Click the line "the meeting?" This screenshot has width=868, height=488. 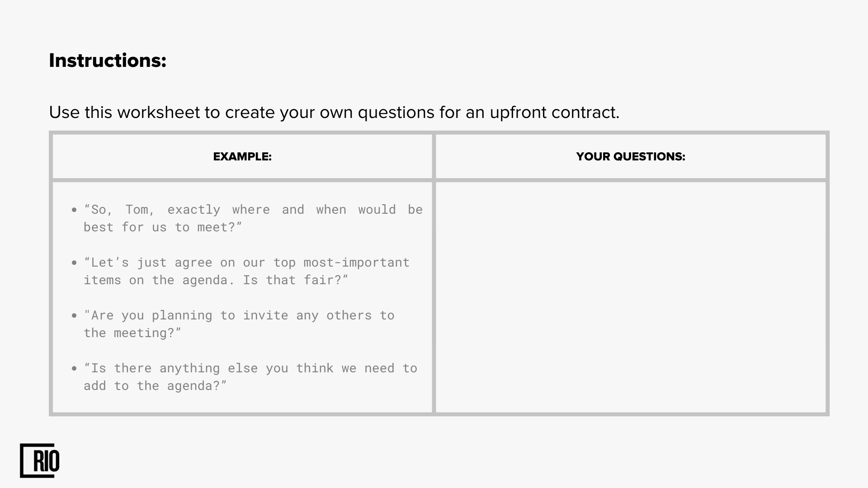click(132, 333)
